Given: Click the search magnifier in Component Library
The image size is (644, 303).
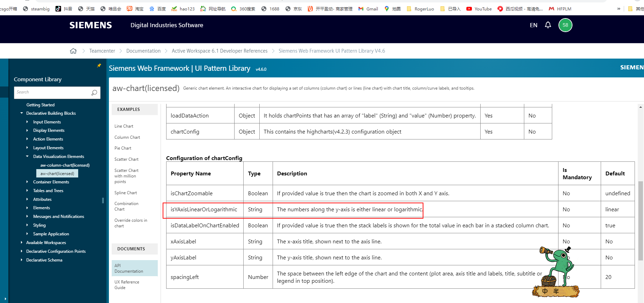Looking at the screenshot, I should (94, 92).
